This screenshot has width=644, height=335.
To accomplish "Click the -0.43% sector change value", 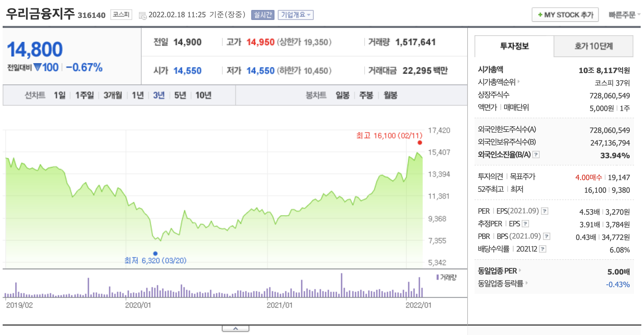I will pyautogui.click(x=618, y=284).
